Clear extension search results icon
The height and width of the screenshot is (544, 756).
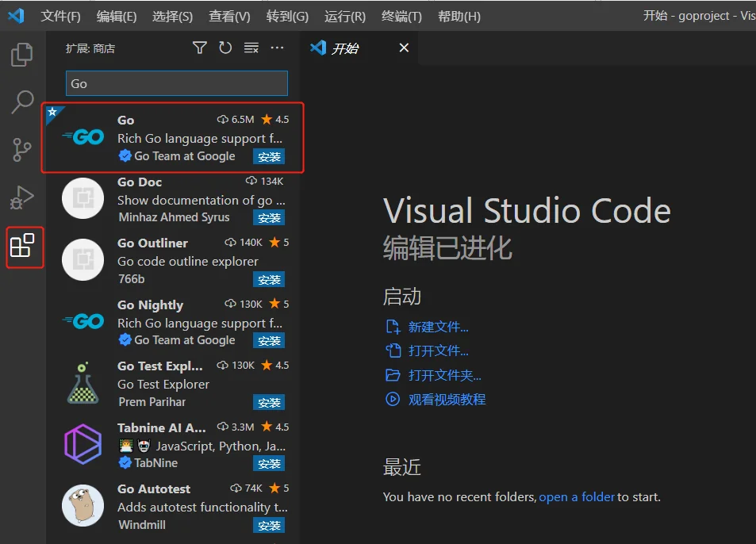(x=251, y=48)
